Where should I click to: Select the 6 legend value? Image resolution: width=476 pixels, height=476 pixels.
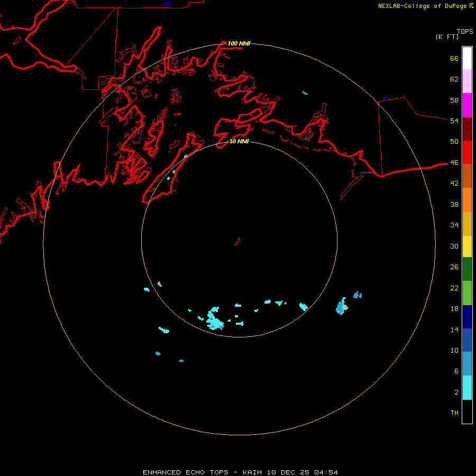pyautogui.click(x=456, y=371)
